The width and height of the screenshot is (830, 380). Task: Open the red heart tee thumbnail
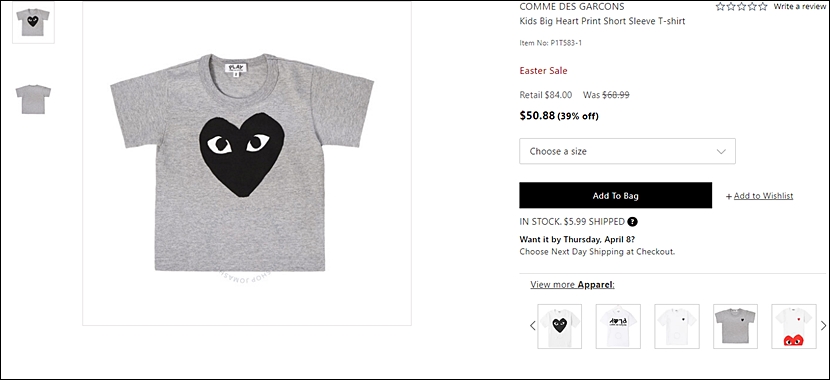coord(793,326)
